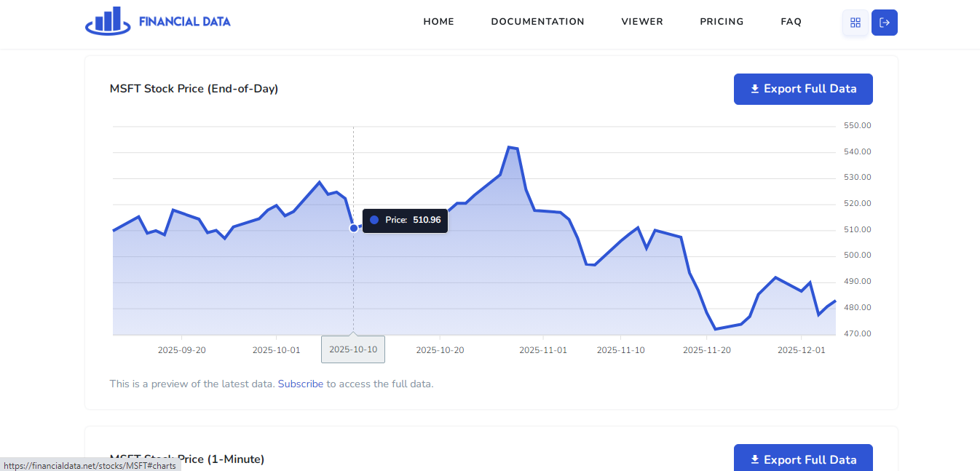Viewport: 980px width, 471px height.
Task: Click the 520.00 price axis value
Action: 858,204
